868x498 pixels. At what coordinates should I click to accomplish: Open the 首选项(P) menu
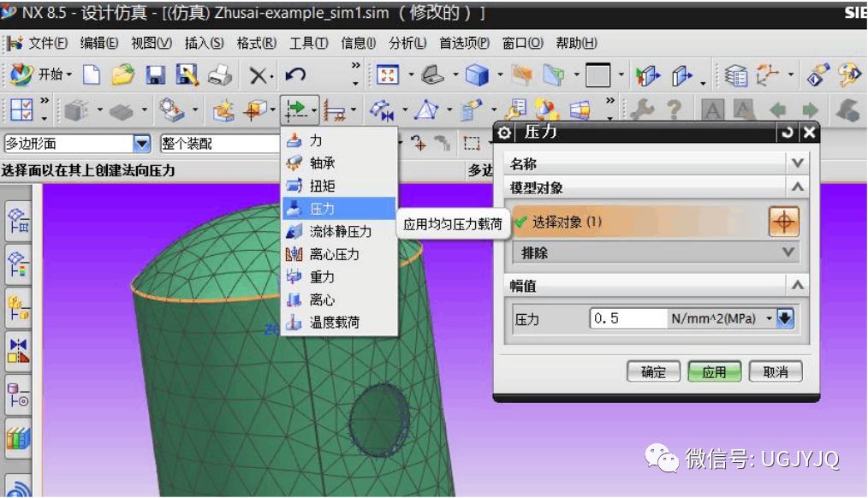464,43
